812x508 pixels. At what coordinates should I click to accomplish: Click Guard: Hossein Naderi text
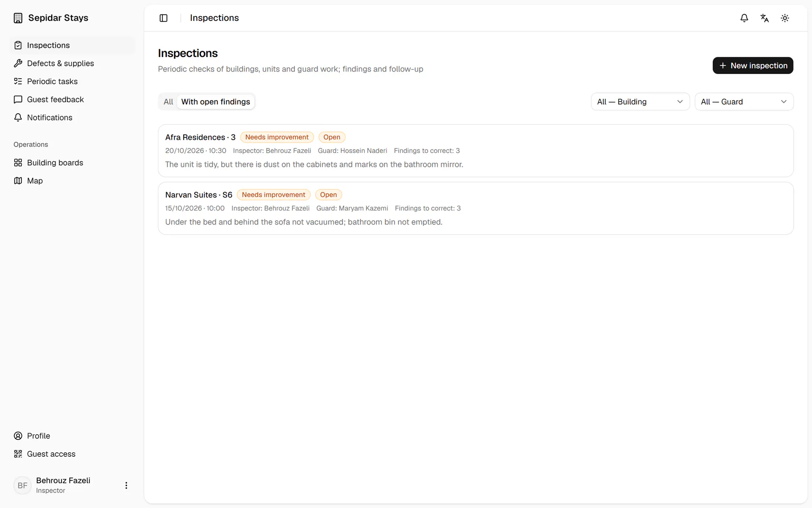352,150
